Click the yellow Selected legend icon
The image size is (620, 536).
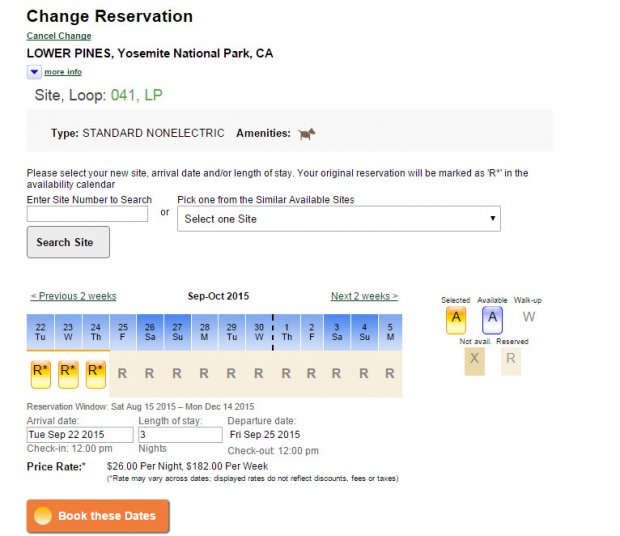456,320
